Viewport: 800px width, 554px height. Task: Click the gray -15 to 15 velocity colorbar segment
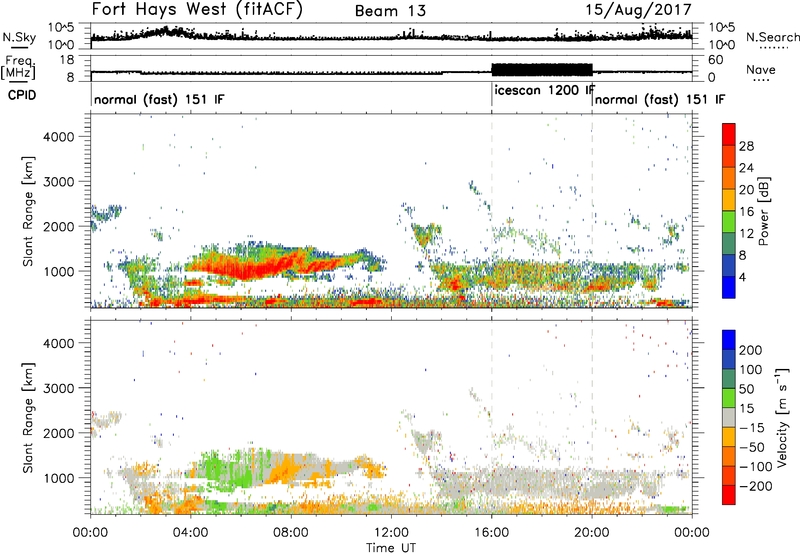(x=729, y=418)
